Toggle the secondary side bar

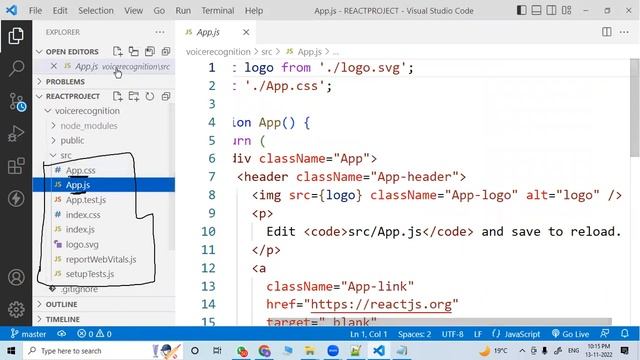point(551,10)
